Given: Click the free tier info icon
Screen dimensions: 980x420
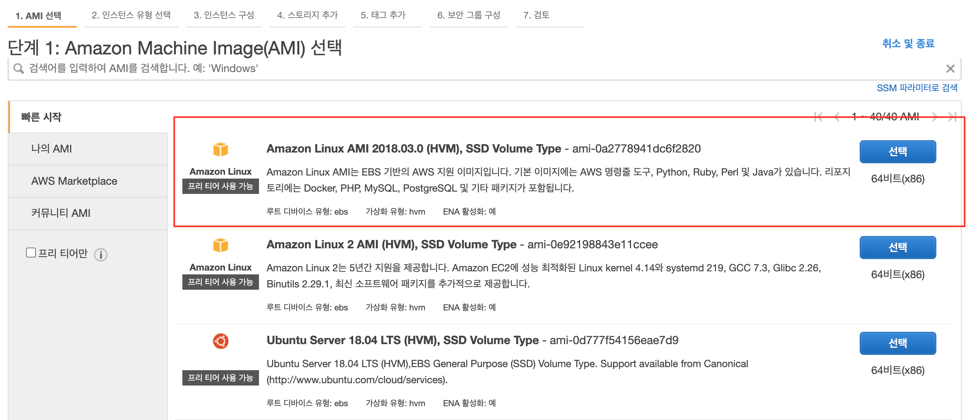Looking at the screenshot, I should pyautogui.click(x=101, y=254).
